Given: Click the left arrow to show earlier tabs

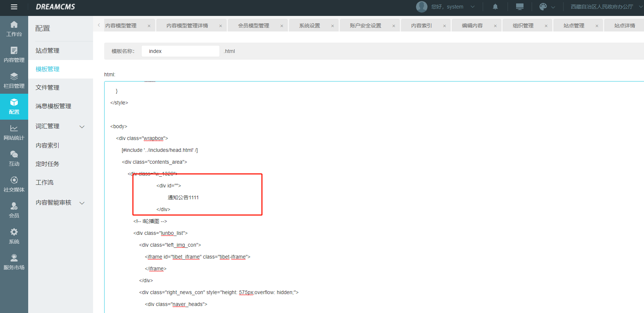Looking at the screenshot, I should tap(99, 25).
